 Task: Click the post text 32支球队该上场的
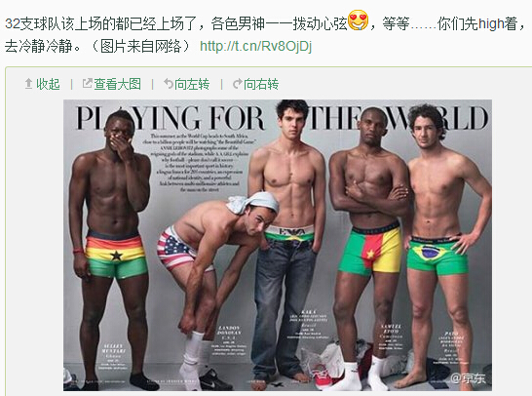tap(60, 24)
